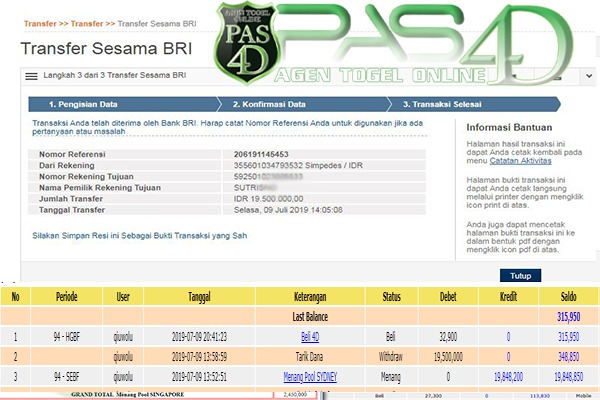Click the Kredit column header
The width and height of the screenshot is (600, 400).
click(508, 297)
